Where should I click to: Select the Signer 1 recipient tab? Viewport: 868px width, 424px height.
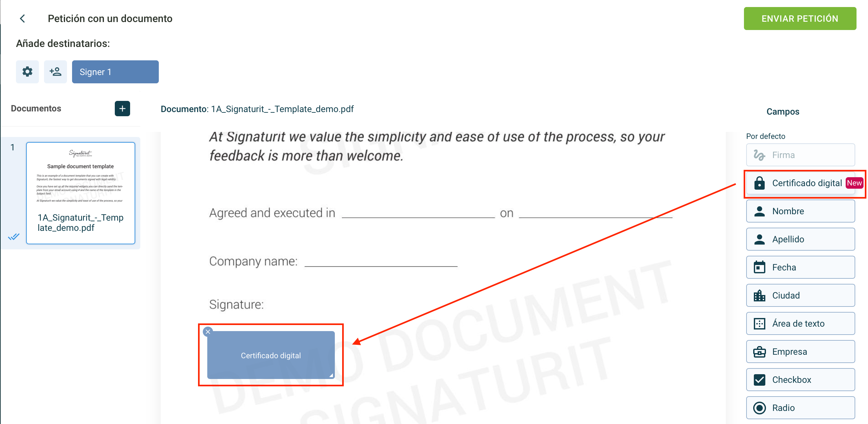pyautogui.click(x=115, y=72)
